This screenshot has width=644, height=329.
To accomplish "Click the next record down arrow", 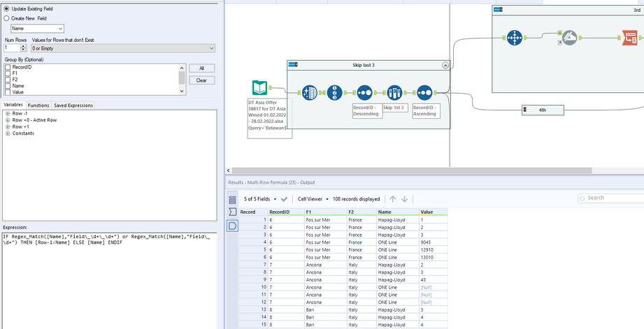I will [x=404, y=199].
